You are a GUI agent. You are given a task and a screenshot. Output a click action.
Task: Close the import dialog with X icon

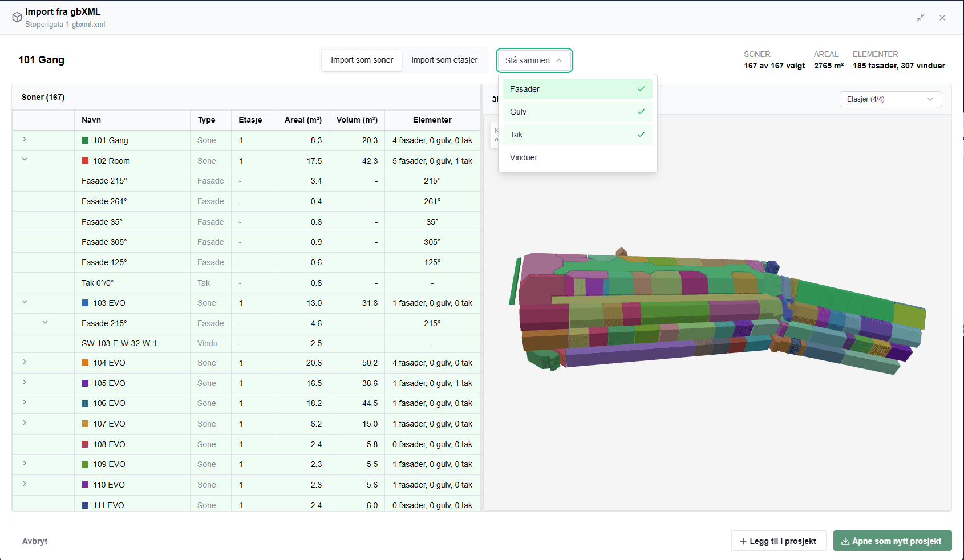942,18
